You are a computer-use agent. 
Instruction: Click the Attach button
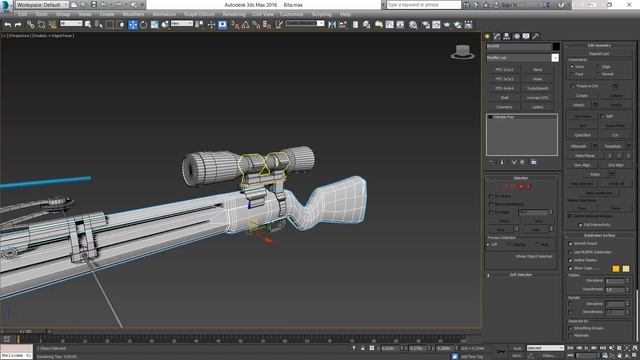pyautogui.click(x=579, y=105)
